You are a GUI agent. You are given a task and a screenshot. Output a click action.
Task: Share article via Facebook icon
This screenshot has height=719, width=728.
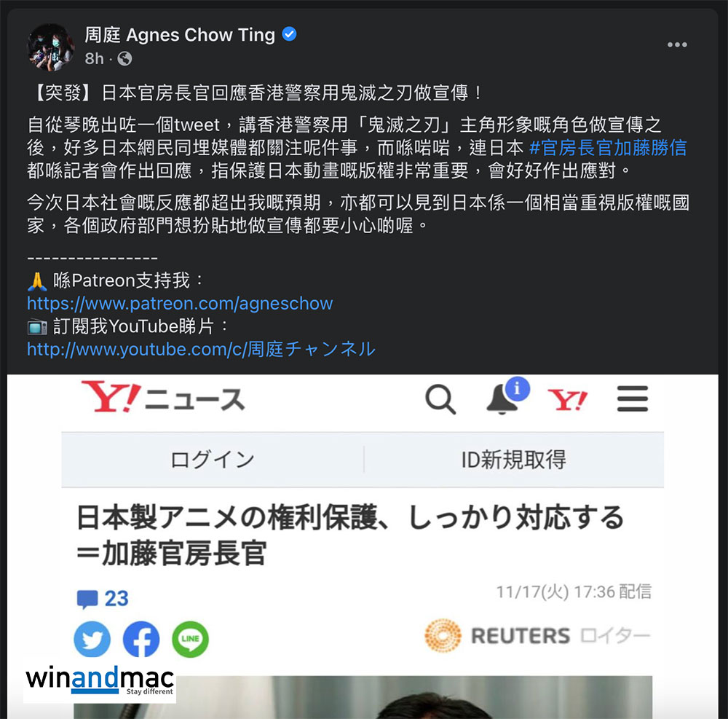tap(141, 639)
